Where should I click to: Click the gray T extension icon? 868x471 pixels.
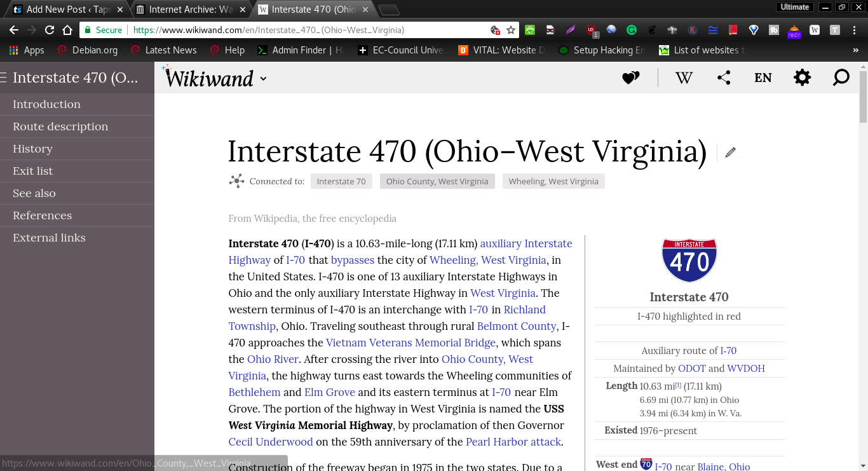click(x=835, y=30)
